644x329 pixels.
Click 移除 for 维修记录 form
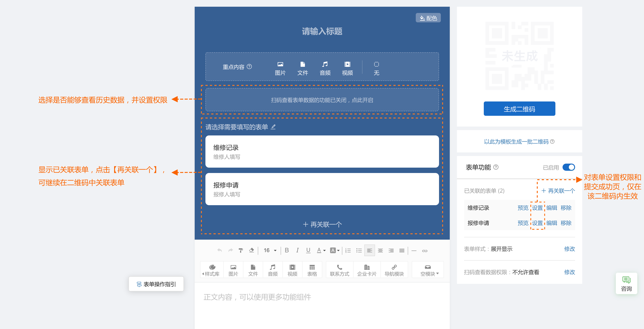566,208
